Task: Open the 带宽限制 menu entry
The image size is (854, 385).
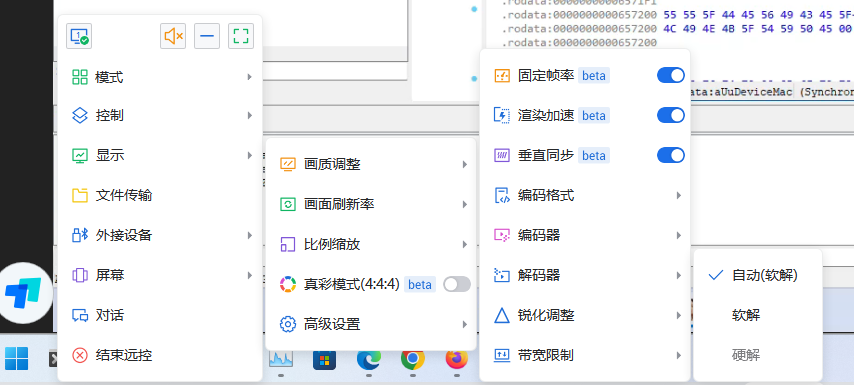Action: 585,356
